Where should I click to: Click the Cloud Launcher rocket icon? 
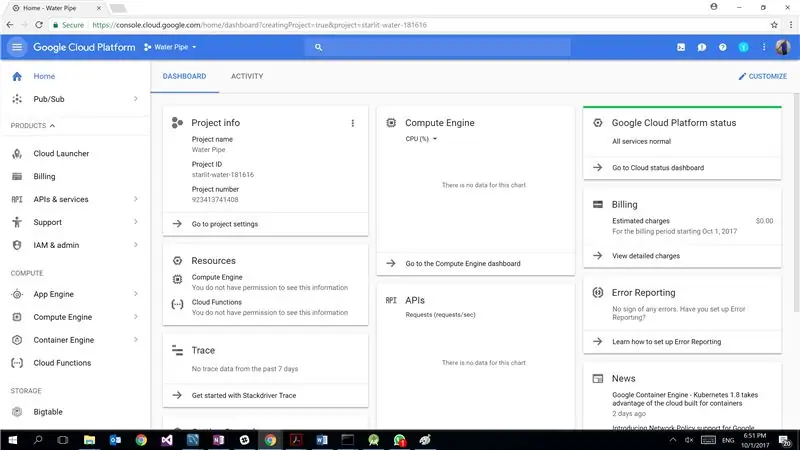coord(17,154)
